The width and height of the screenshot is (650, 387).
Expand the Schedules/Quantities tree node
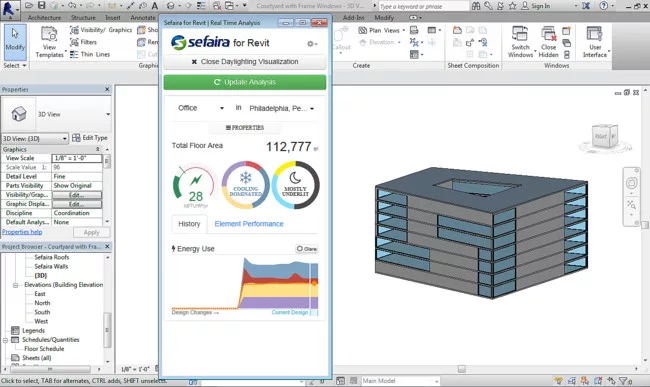point(5,340)
